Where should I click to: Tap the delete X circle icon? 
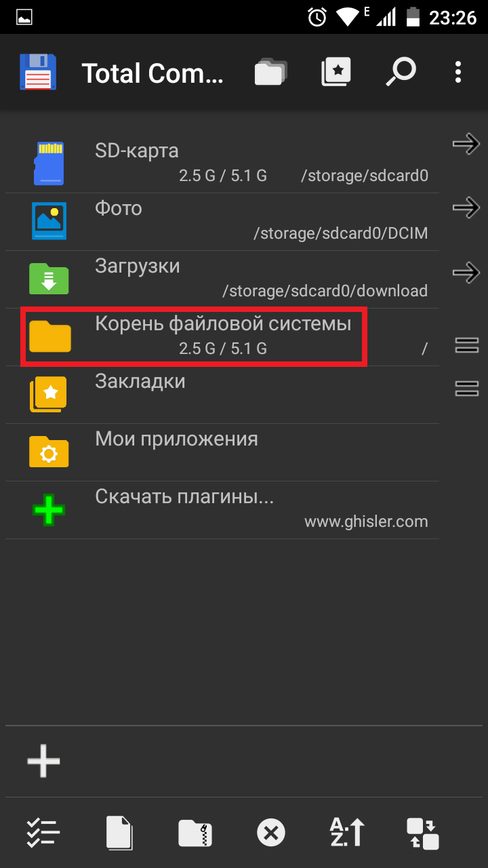pyautogui.click(x=271, y=833)
